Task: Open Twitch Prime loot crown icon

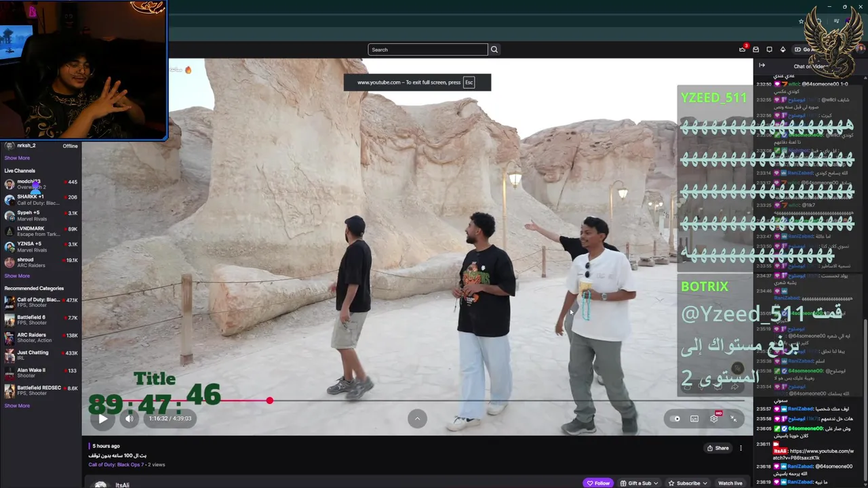Action: [x=743, y=49]
